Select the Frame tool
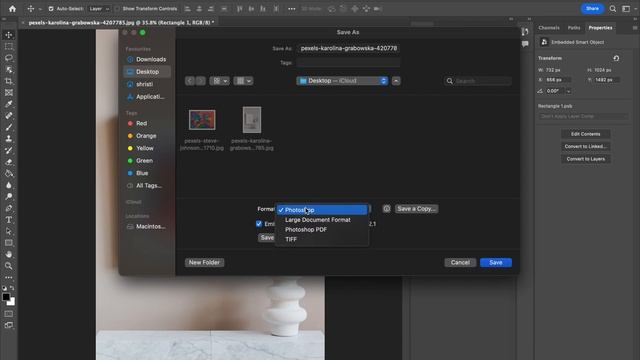Viewport: 640px width, 360px height. pos(9,93)
